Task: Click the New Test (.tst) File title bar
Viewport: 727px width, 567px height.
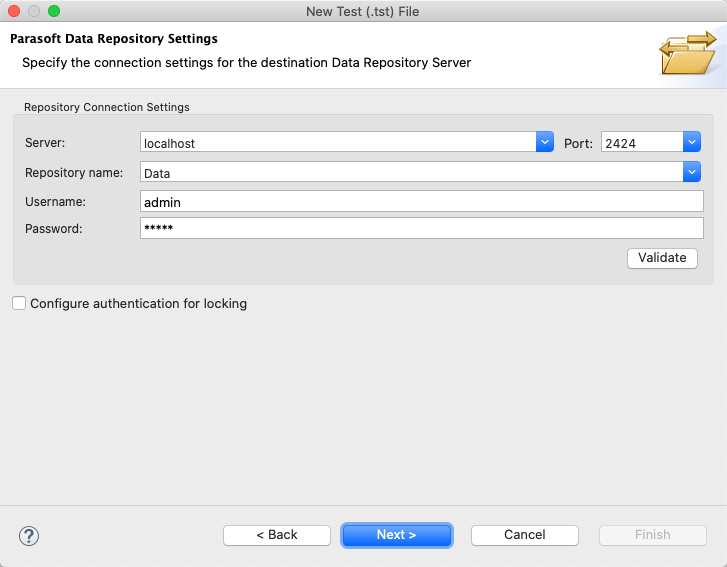Action: (363, 11)
